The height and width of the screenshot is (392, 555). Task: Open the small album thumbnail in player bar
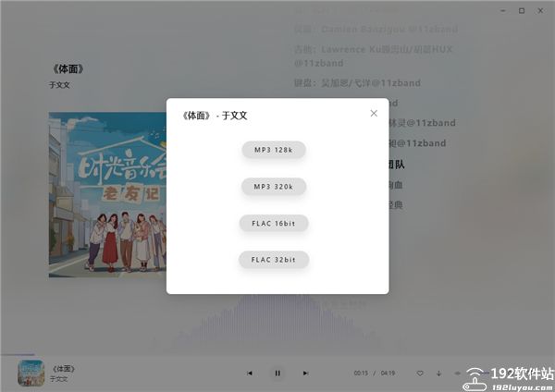point(31,374)
